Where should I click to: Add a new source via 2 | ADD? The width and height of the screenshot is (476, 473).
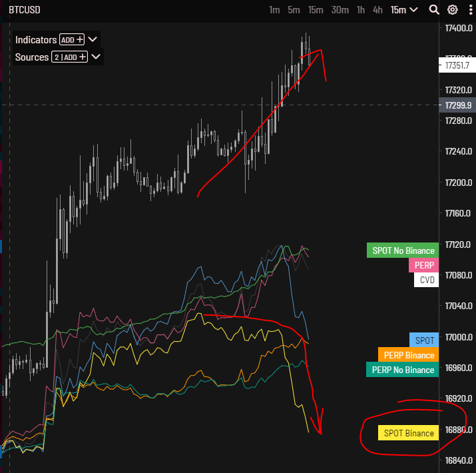69,57
